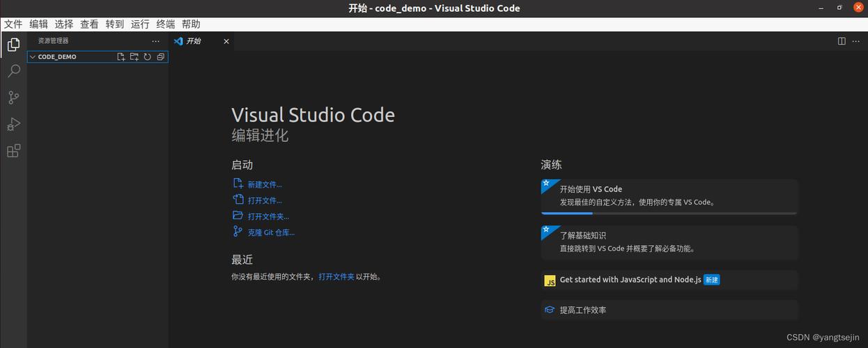
Task: Click the 最近 section heading
Action: click(x=242, y=260)
